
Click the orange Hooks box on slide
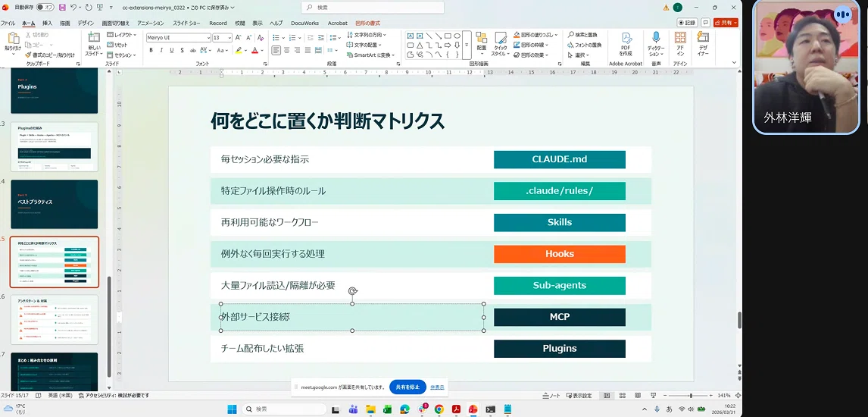pyautogui.click(x=560, y=254)
